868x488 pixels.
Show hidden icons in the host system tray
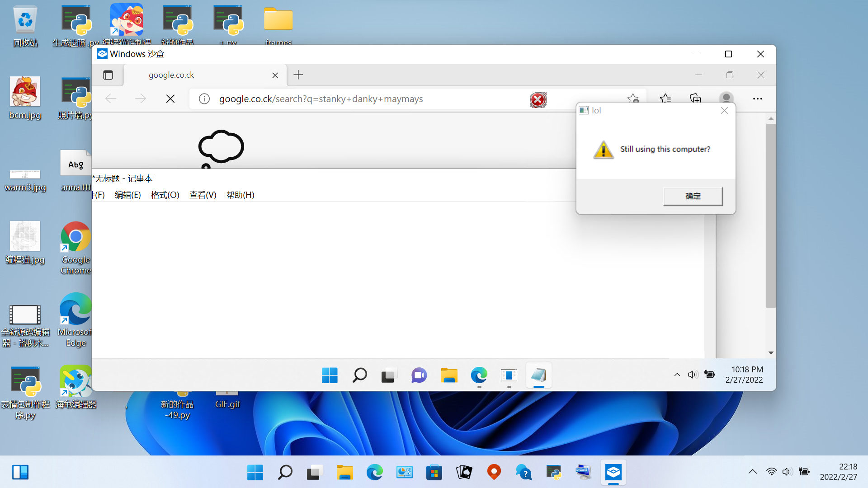tap(753, 472)
